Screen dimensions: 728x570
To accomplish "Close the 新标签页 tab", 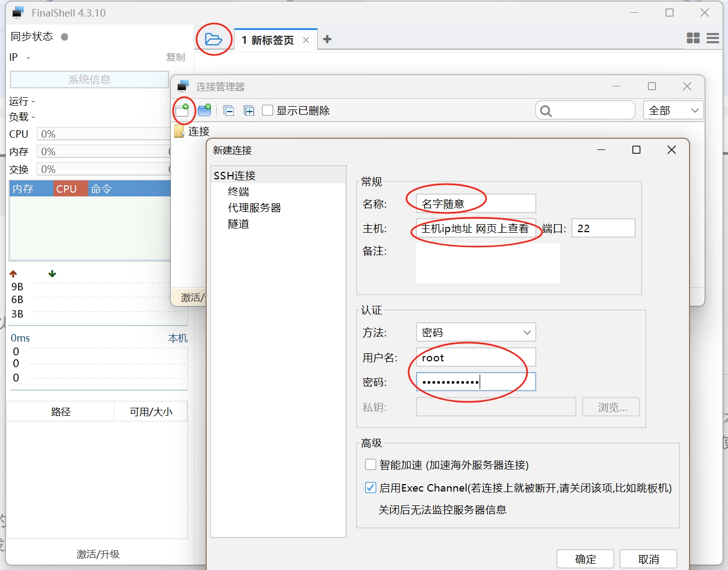I will 306,40.
